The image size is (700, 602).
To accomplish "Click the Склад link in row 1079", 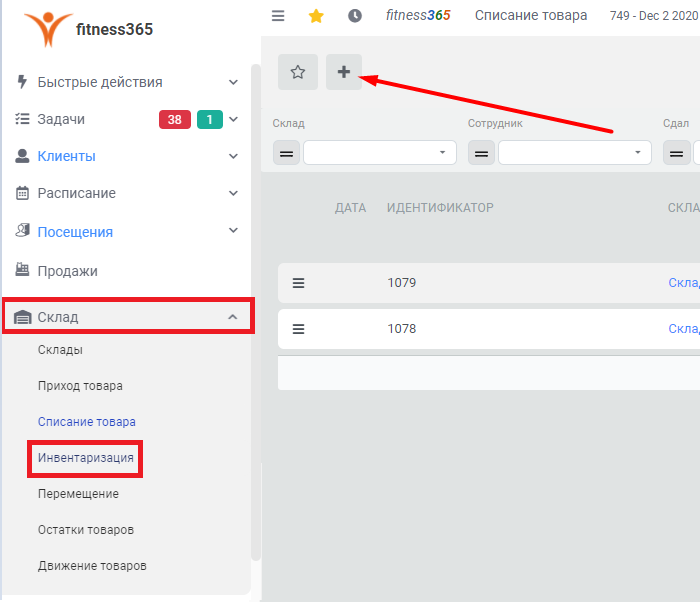I will pos(684,283).
